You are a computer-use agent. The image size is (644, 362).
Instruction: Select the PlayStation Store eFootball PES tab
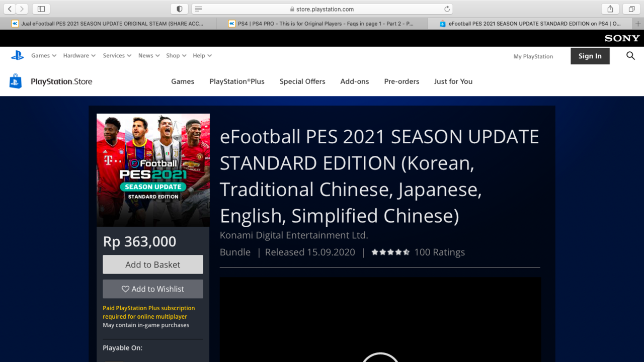[x=531, y=24]
